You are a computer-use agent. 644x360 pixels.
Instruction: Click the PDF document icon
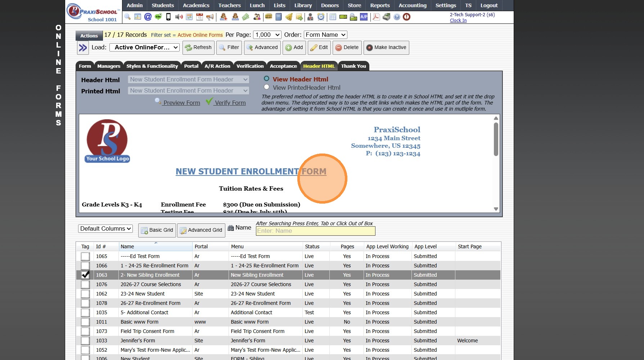[376, 17]
